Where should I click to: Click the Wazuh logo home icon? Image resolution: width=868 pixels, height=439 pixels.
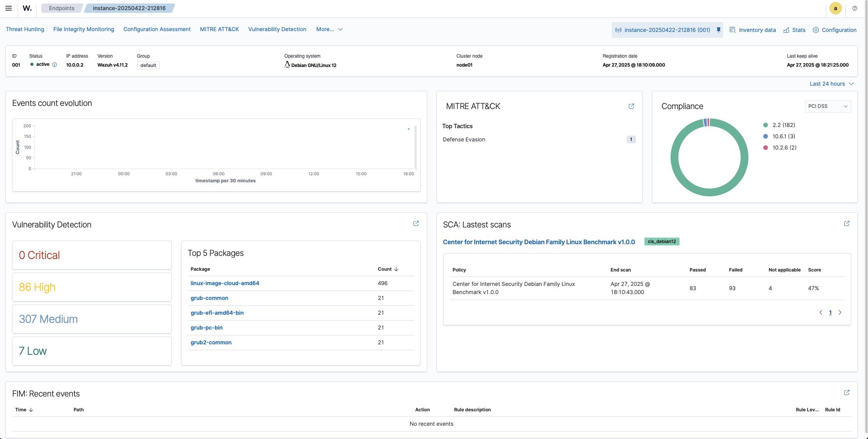(x=27, y=8)
